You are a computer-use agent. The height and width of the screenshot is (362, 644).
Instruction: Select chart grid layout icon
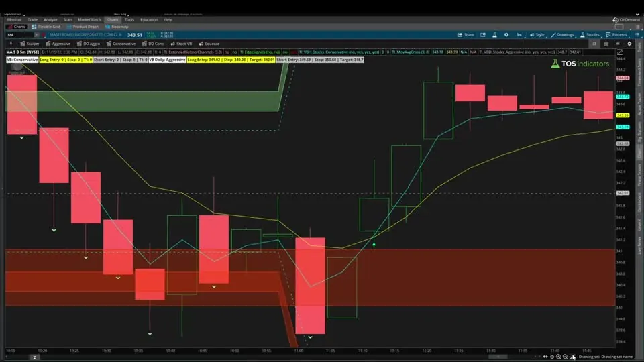(x=606, y=44)
